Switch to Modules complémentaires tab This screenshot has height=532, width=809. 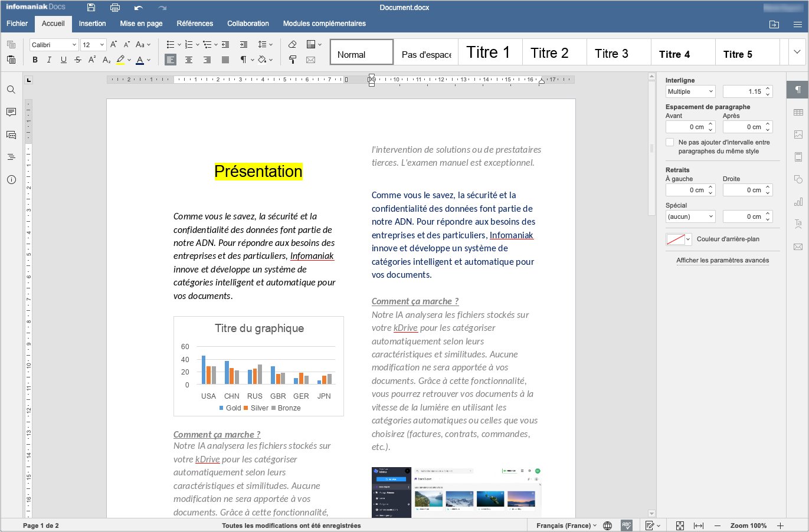coord(325,24)
